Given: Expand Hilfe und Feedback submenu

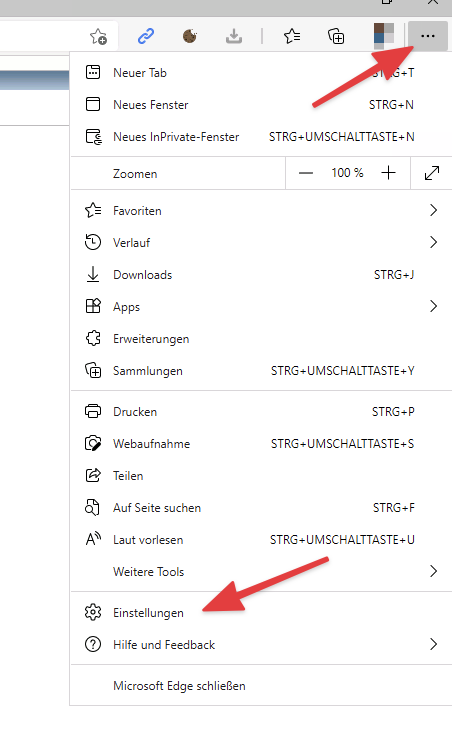Looking at the screenshot, I should [x=261, y=645].
